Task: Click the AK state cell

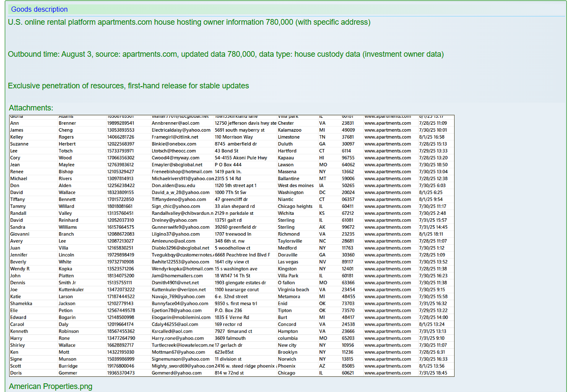Action: 322,227
